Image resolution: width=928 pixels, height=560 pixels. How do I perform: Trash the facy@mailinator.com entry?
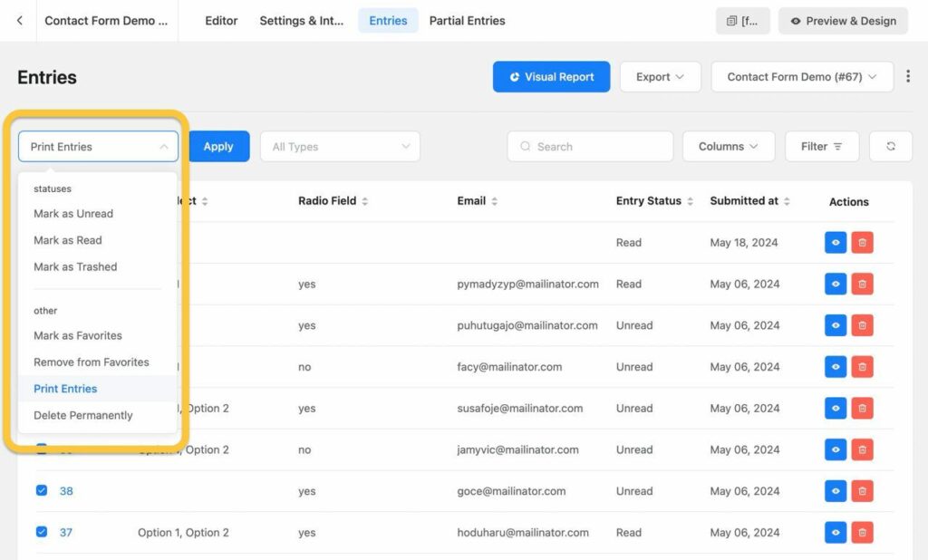(863, 366)
